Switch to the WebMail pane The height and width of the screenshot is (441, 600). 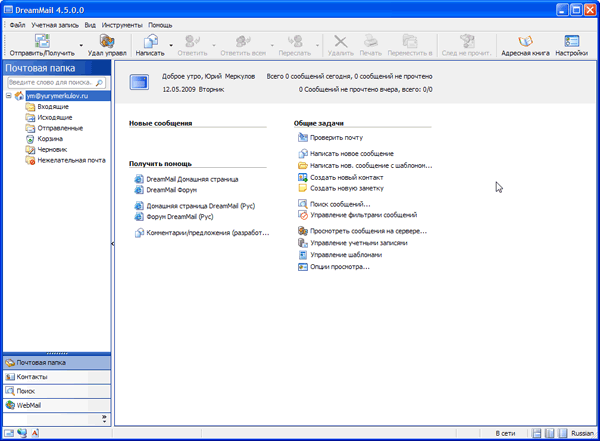coord(57,405)
